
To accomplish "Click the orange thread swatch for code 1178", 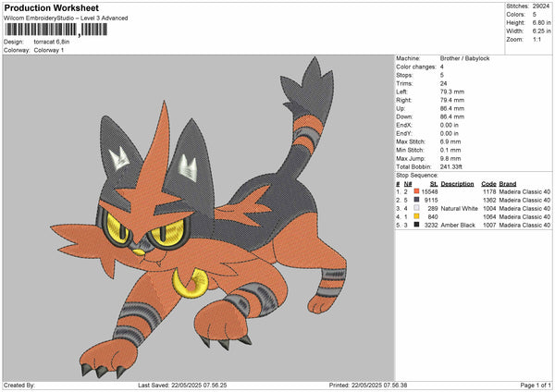I will tap(416, 191).
